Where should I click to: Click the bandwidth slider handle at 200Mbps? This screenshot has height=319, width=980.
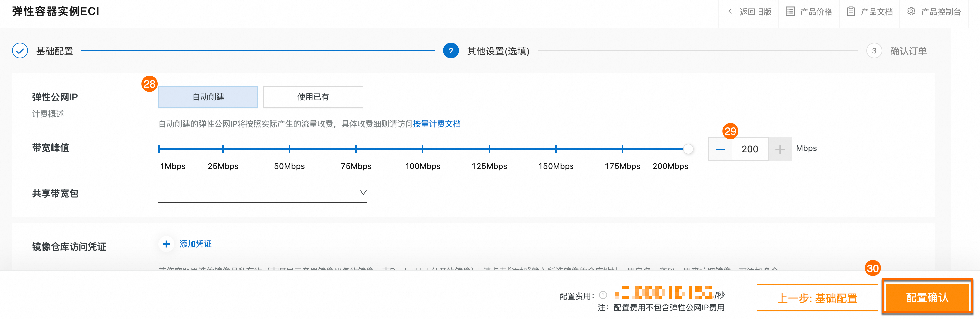pos(688,149)
